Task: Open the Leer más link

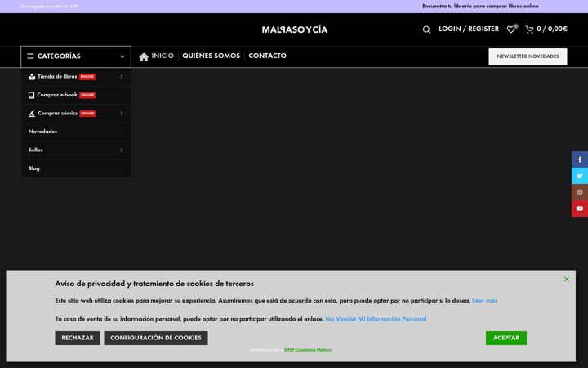Action: 484,300
